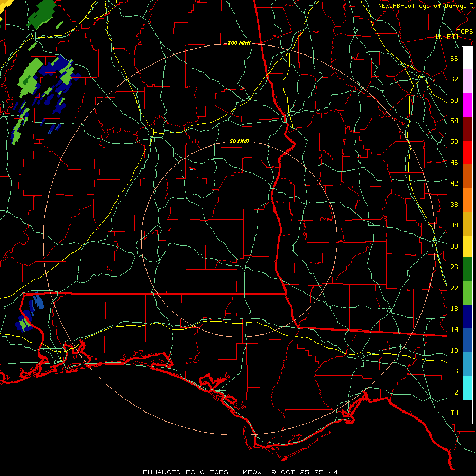Screen dimensions: 476x476
Task: Click the navy blue legend swatch
Action: [467, 317]
